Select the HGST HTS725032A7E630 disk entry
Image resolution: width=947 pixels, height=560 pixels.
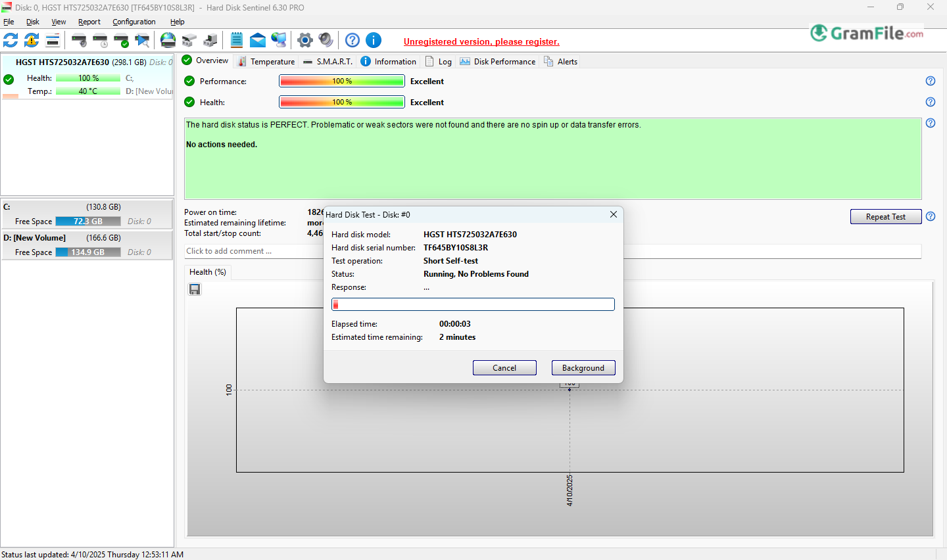(x=87, y=77)
